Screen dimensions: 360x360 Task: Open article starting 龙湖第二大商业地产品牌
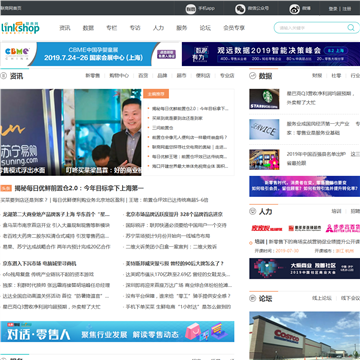click(x=56, y=214)
